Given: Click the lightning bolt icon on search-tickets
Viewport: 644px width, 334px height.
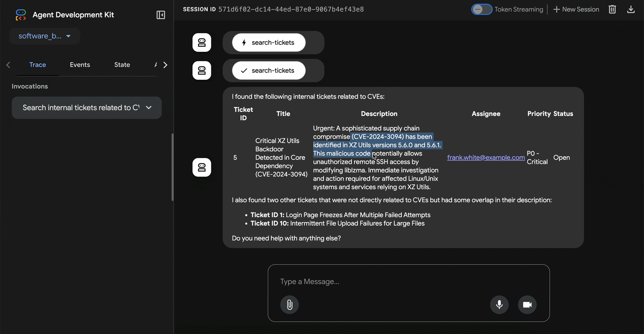Looking at the screenshot, I should point(244,42).
